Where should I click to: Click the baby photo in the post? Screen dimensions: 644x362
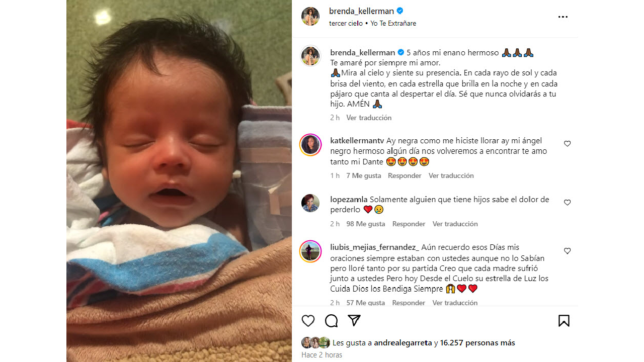click(x=179, y=181)
